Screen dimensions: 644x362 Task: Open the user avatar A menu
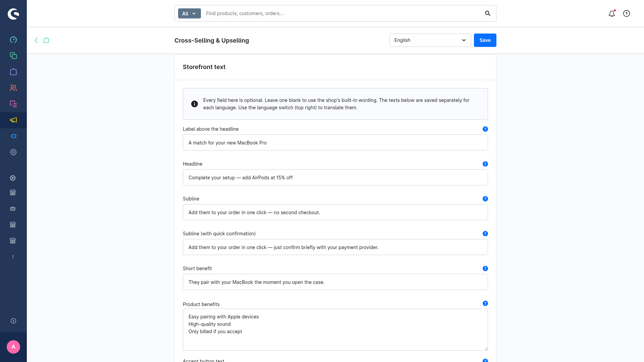pyautogui.click(x=13, y=347)
